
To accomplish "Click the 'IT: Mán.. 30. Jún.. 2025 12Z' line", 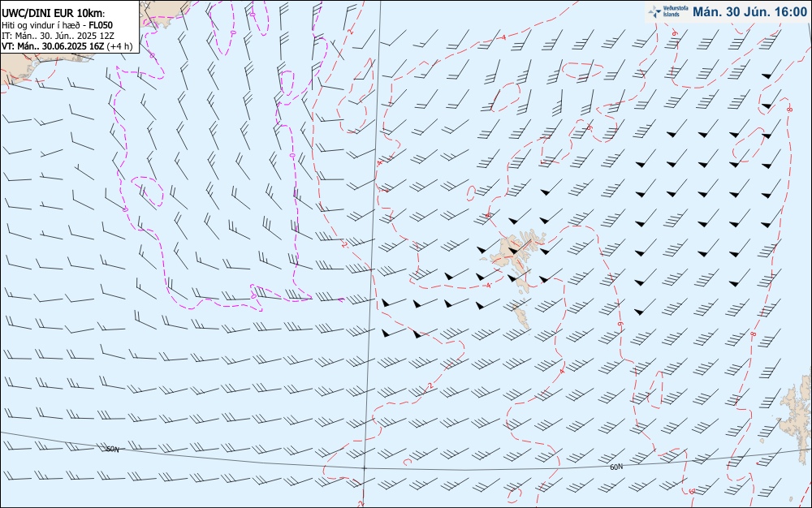I will (x=58, y=36).
